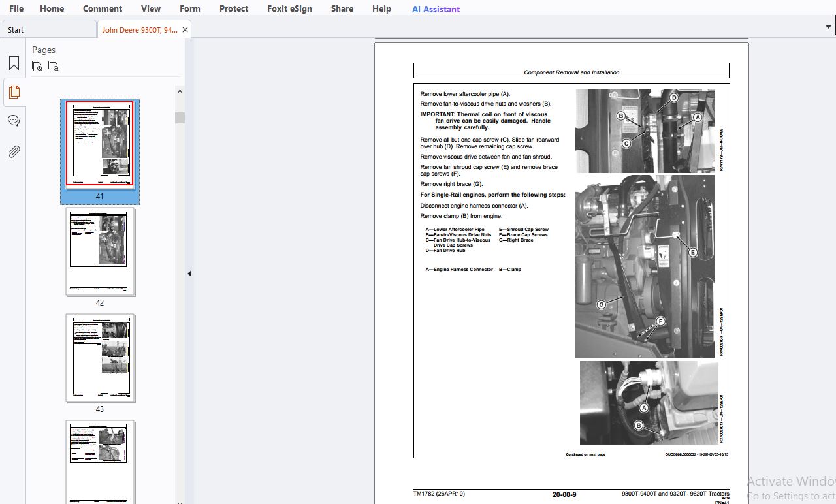Click 'Remove right brace (G).' line
The width and height of the screenshot is (836, 504).
451,184
